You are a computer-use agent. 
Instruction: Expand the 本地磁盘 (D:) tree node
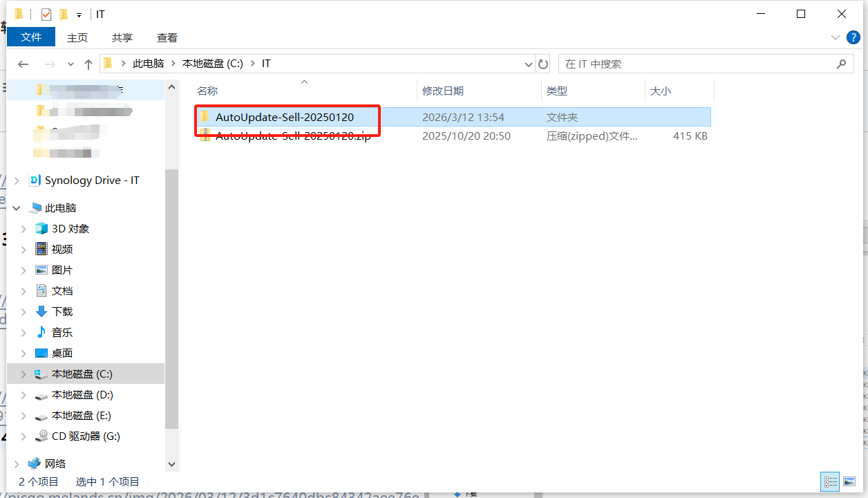point(23,395)
